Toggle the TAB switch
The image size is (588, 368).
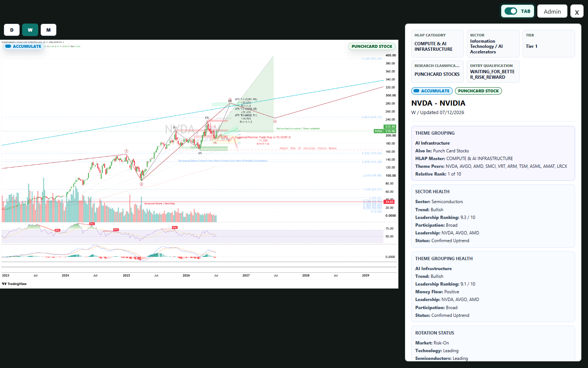pos(517,11)
